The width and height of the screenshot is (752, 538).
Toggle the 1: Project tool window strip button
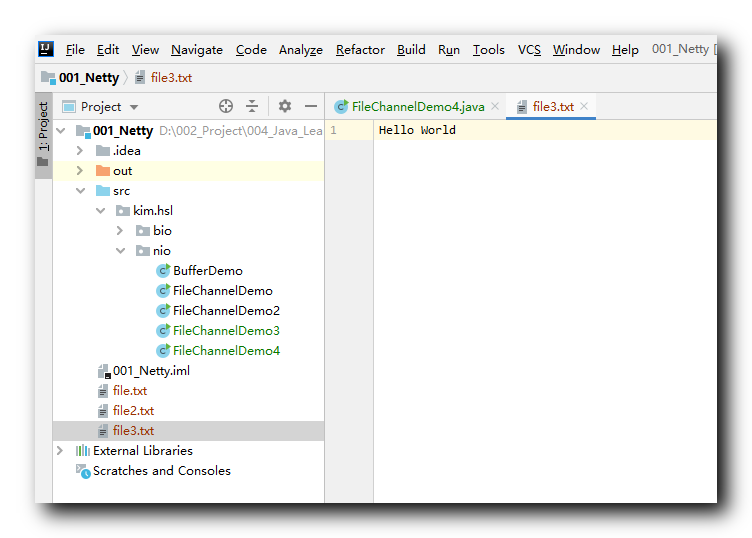click(44, 137)
